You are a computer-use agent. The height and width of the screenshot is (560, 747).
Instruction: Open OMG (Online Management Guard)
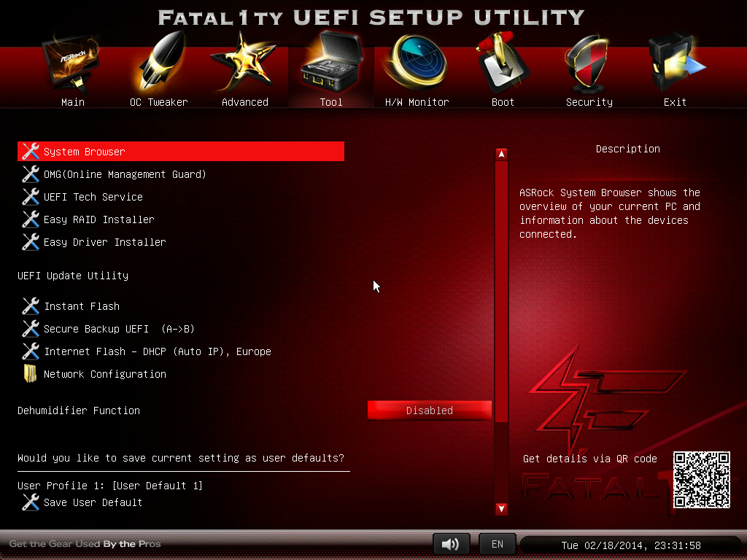[x=124, y=174]
